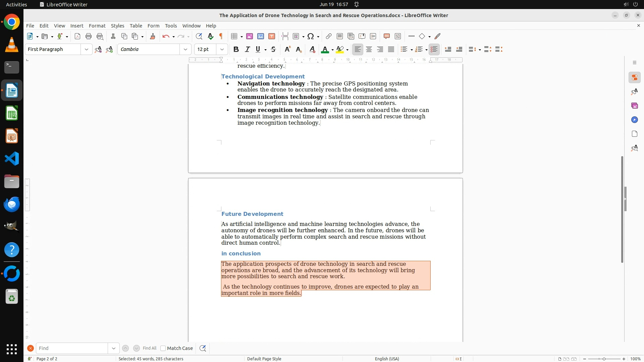Viewport: 644px width, 362px height.
Task: Open the Format menu
Action: [97, 25]
